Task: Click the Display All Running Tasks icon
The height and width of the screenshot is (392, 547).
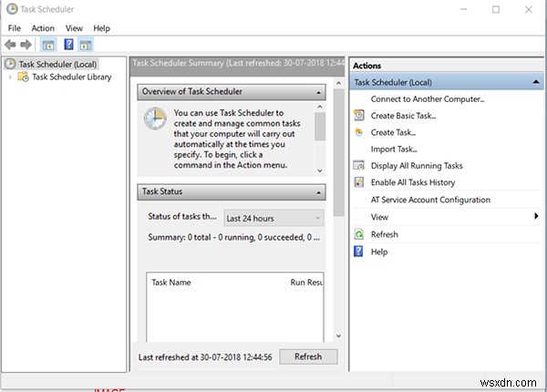Action: coord(359,165)
